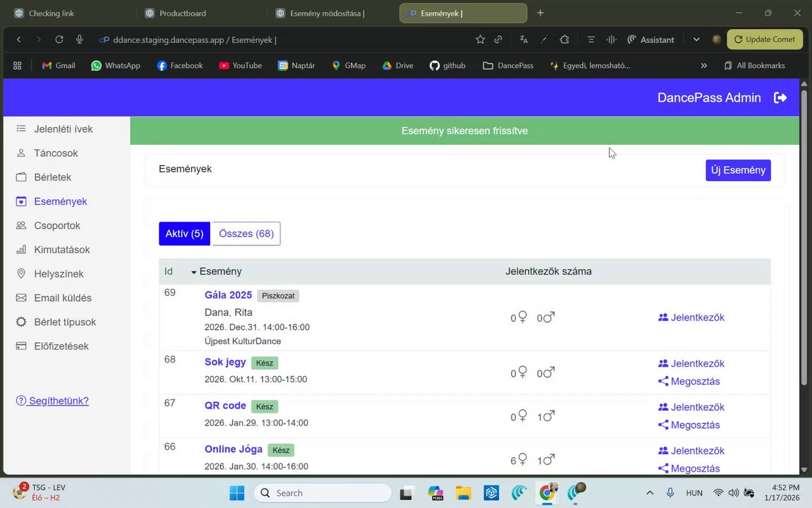Open the volume control in the system tray
The width and height of the screenshot is (812, 508).
point(733,493)
